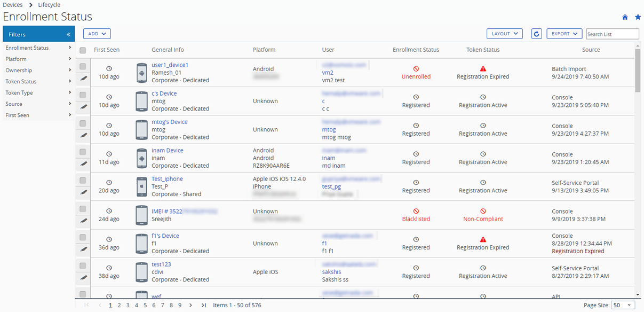The image size is (644, 312).
Task: Edit mtog's Device row with pencil icon
Action: click(83, 135)
